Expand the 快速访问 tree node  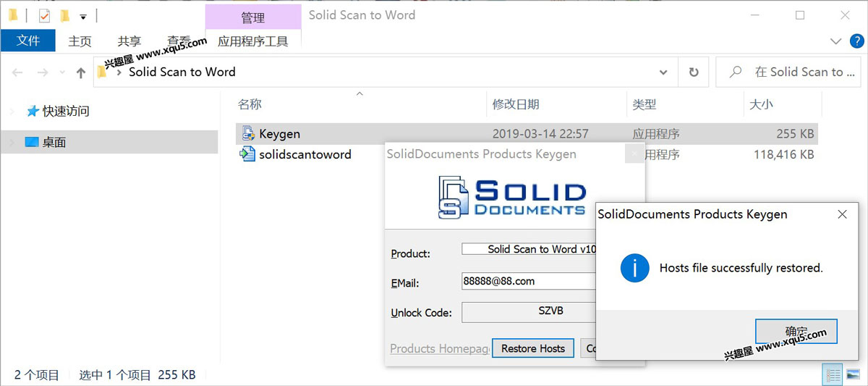click(12, 111)
